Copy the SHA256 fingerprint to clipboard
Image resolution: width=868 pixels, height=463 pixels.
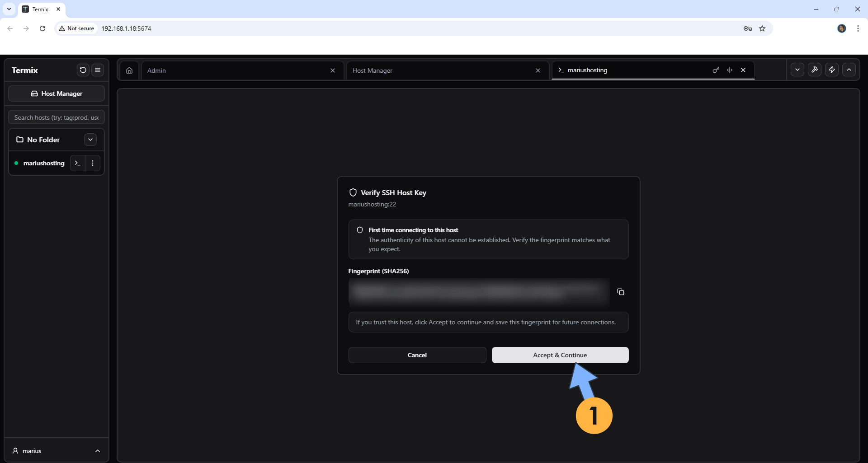(x=620, y=292)
